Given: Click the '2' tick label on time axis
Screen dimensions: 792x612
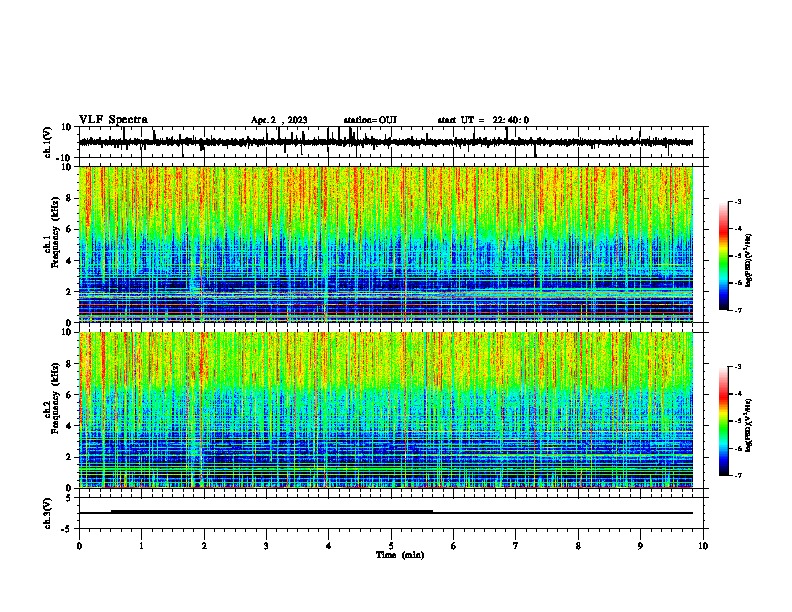Looking at the screenshot, I should [x=204, y=546].
